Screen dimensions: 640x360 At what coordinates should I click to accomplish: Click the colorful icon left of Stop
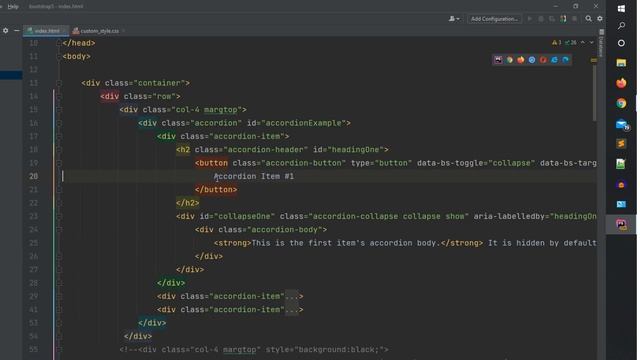[x=563, y=19]
